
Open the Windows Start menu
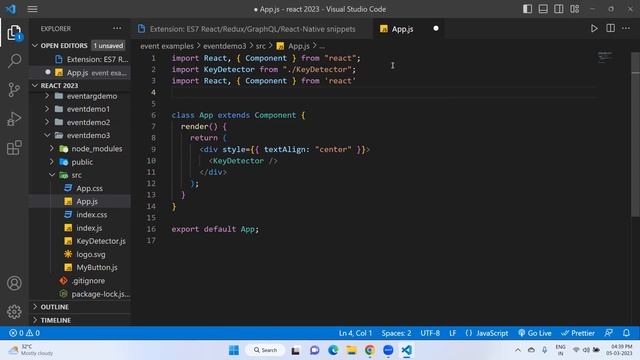pyautogui.click(x=234, y=350)
